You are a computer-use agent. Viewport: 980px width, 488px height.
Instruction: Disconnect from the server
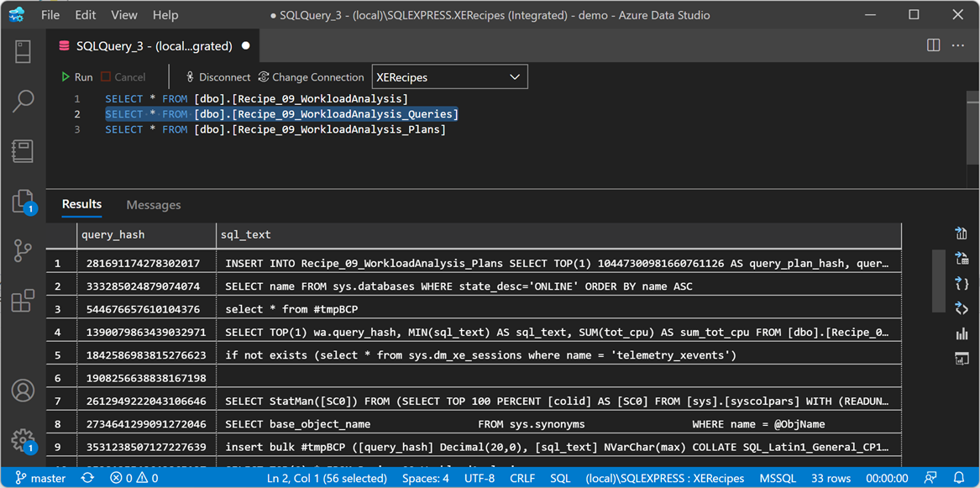pos(217,77)
